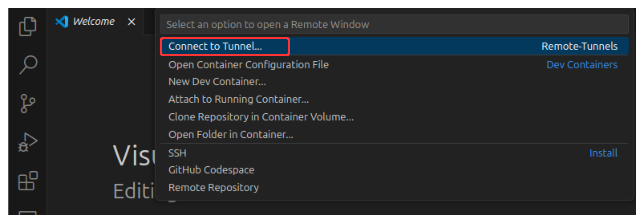Open the Source Control view icon
644x224 pixels.
(28, 103)
